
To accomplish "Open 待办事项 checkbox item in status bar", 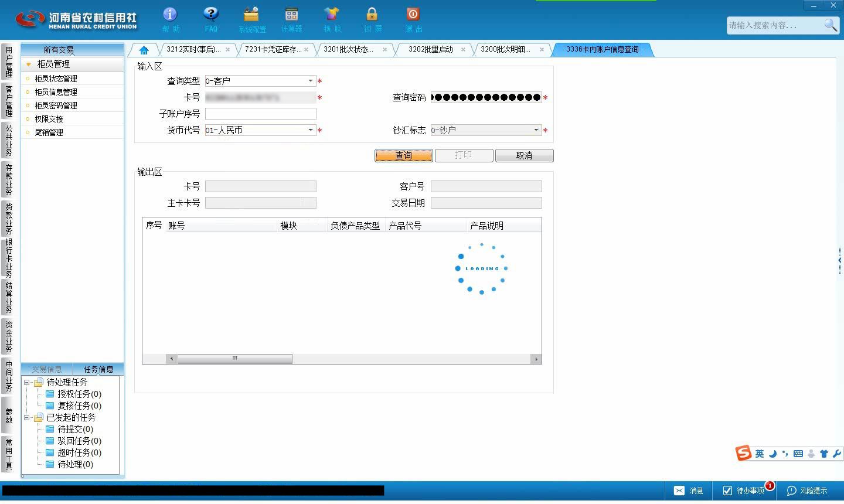I will pyautogui.click(x=744, y=491).
